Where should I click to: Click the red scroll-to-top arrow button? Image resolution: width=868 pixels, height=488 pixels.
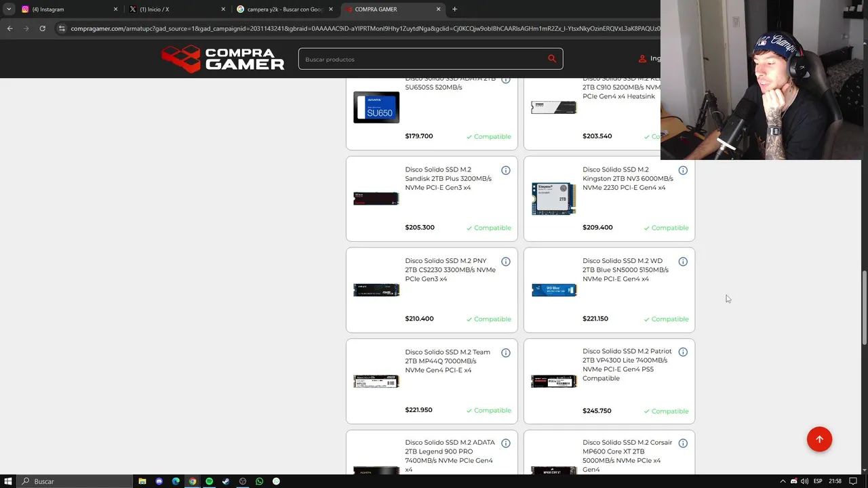click(x=819, y=439)
